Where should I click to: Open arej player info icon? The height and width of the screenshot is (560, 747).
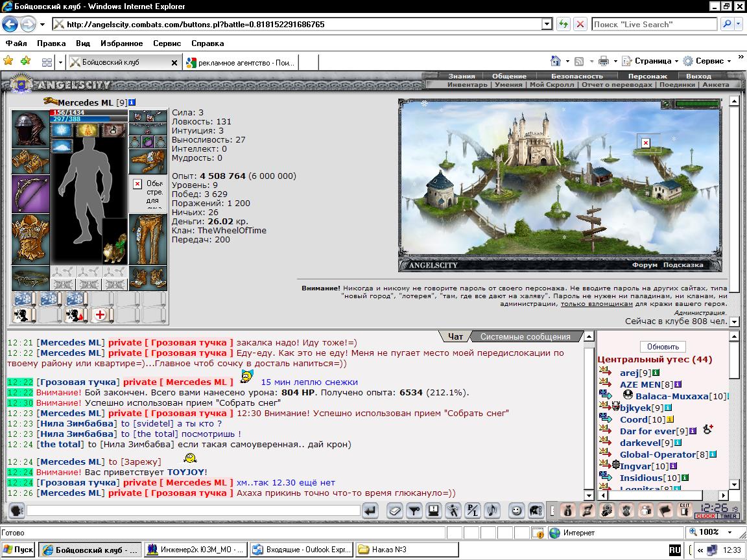pos(656,373)
